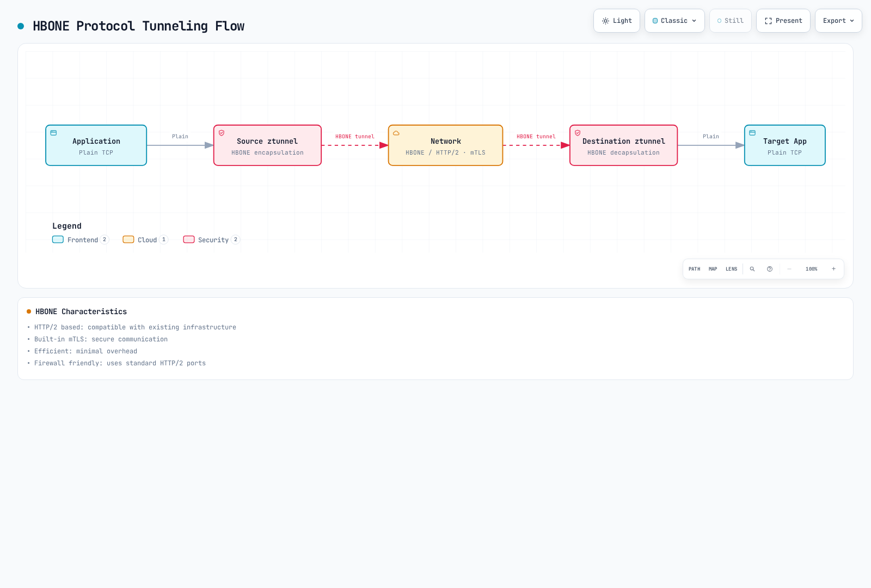Zoom in with the plus button
This screenshot has width=871, height=588.
coord(833,269)
